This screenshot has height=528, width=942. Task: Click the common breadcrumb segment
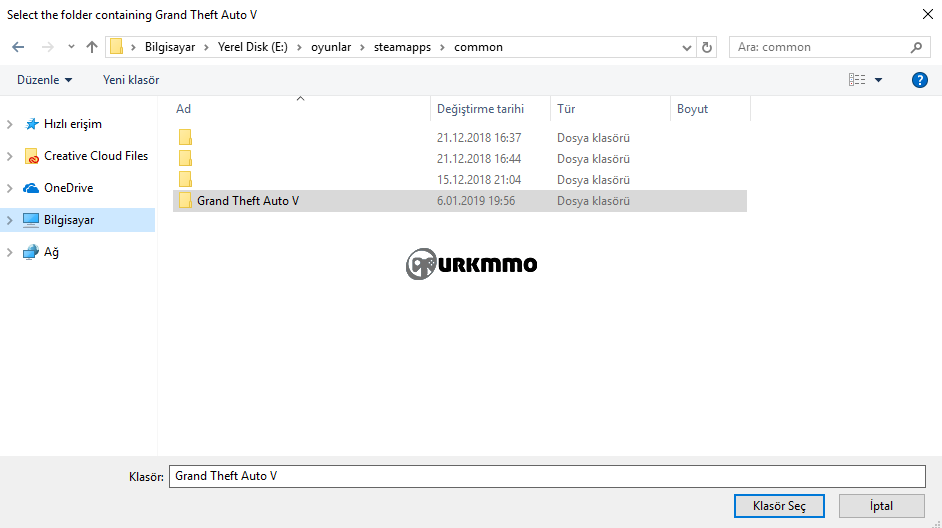click(478, 47)
